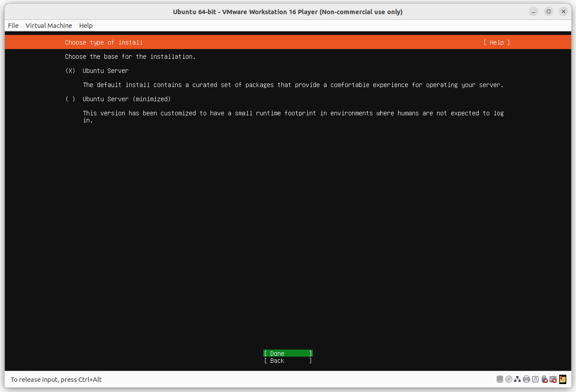
Task: Open the File menu
Action: tap(13, 26)
